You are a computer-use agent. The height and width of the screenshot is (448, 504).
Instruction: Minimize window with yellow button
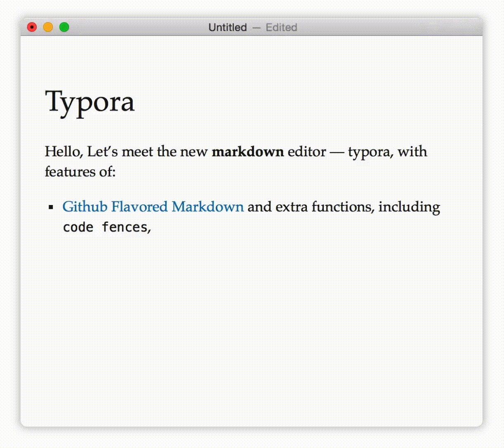[x=48, y=27]
